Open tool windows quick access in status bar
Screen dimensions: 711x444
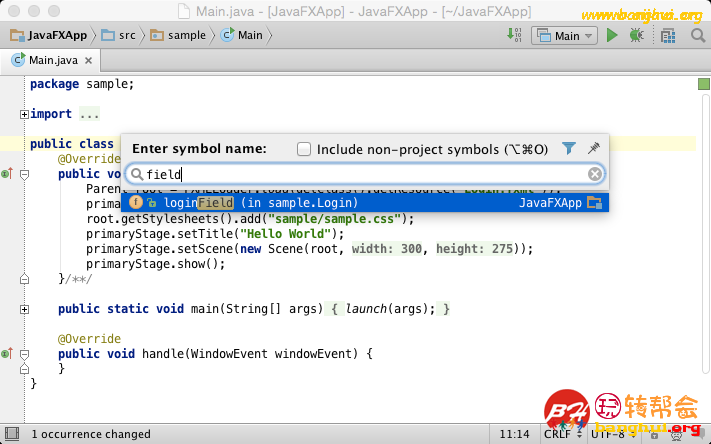12,434
